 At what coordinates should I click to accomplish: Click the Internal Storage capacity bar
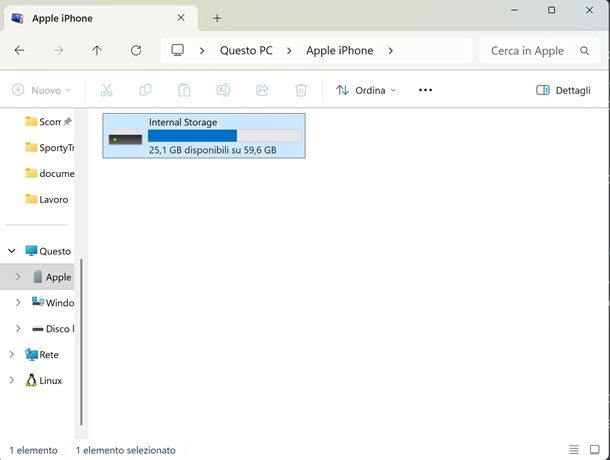click(225, 136)
